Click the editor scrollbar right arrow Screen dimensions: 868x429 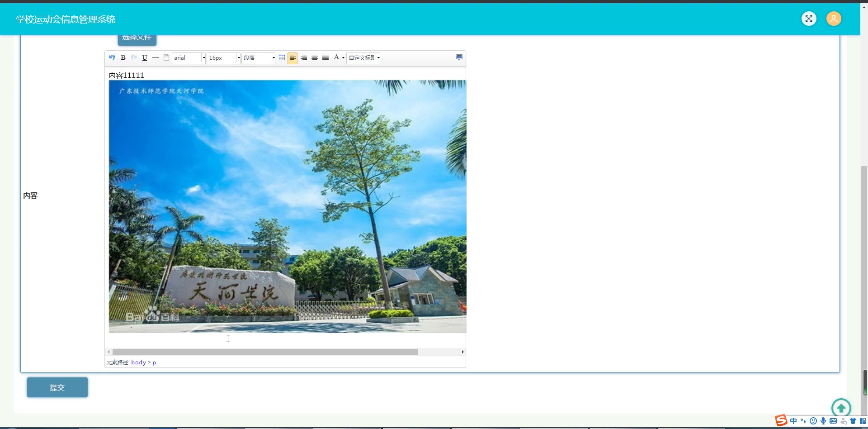[462, 352]
